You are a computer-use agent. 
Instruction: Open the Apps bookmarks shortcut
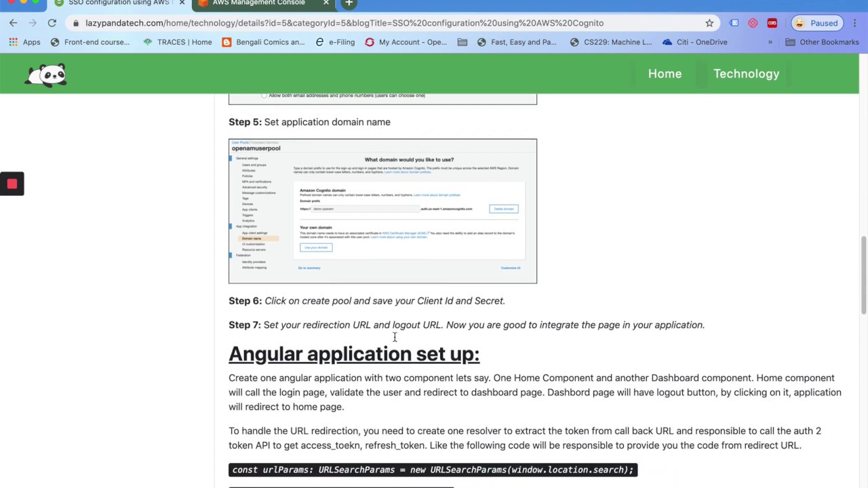[x=24, y=42]
